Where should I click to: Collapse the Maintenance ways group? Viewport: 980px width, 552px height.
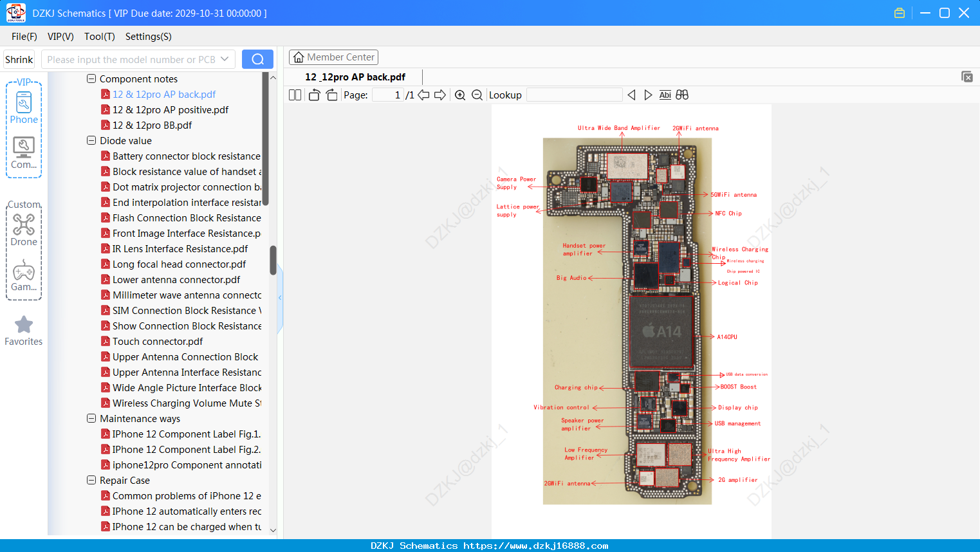point(91,418)
